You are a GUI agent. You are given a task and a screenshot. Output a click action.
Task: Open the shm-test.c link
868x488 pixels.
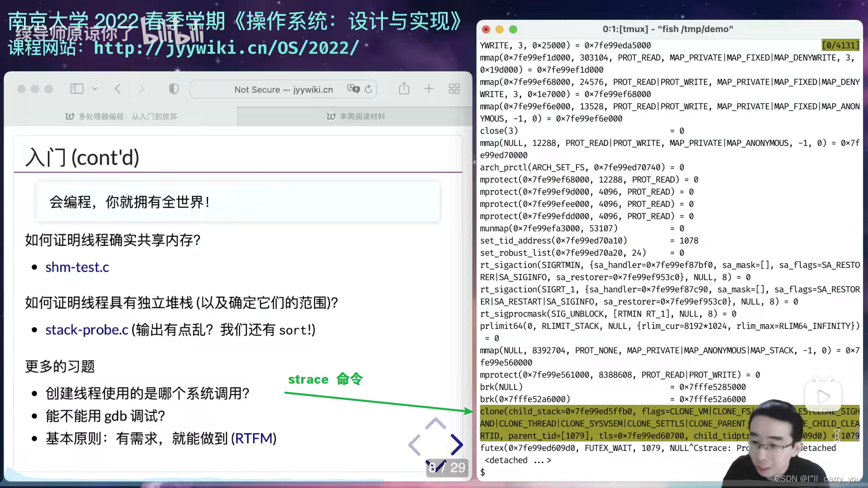pyautogui.click(x=77, y=267)
